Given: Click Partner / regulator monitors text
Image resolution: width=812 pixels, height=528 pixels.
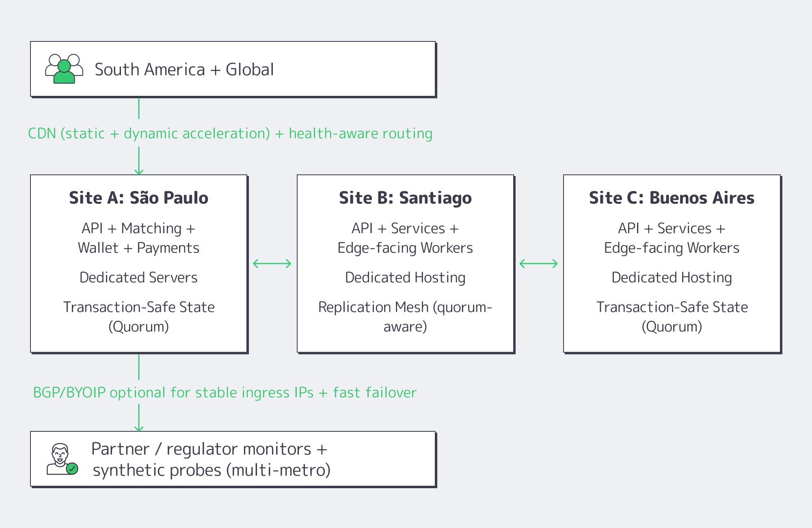Looking at the screenshot, I should [209, 449].
